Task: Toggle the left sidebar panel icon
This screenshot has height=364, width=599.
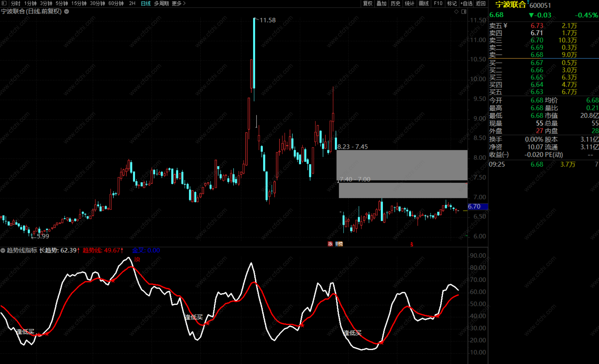Action: [x=4, y=3]
